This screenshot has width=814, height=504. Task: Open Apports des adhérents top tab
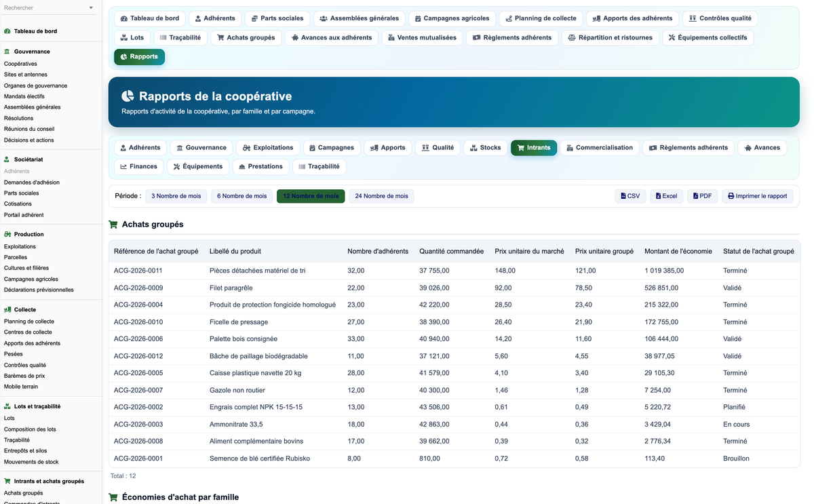coord(632,18)
